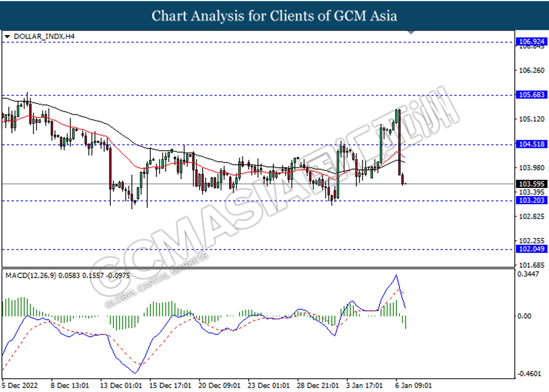549x392 pixels.
Task: Click the 106.260 axis price value
Action: coord(531,71)
